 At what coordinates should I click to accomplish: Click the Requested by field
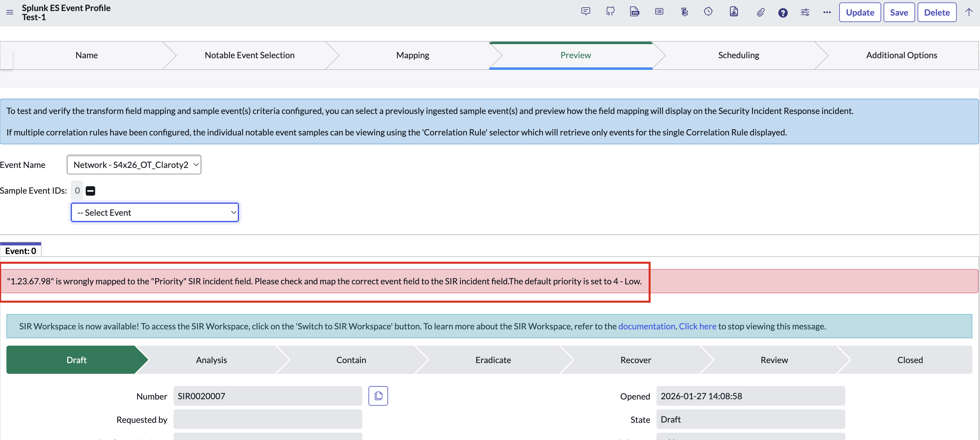click(268, 419)
